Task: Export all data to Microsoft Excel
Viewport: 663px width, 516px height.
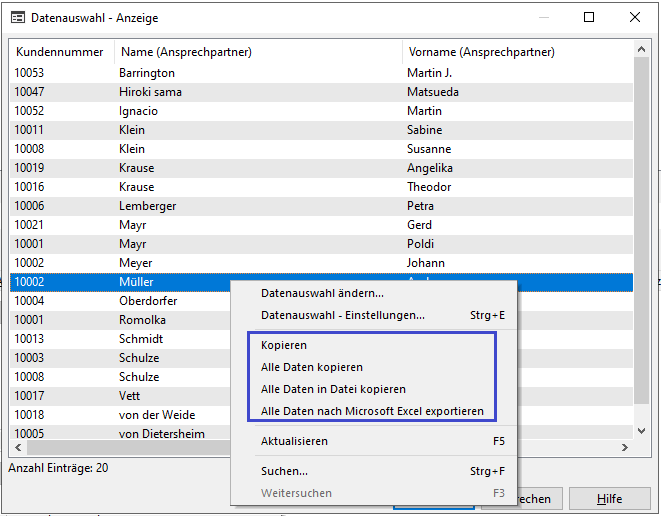Action: click(372, 411)
